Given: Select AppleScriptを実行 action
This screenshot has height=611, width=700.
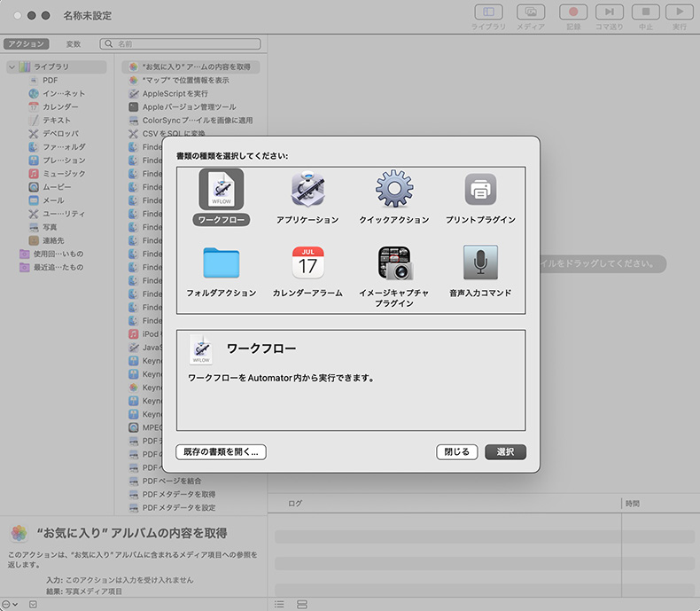Looking at the screenshot, I should 175,94.
